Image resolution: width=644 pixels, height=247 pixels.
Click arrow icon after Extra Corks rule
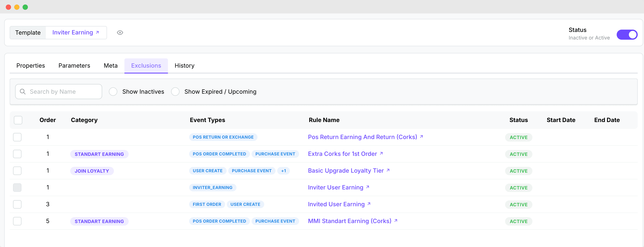[381, 153]
